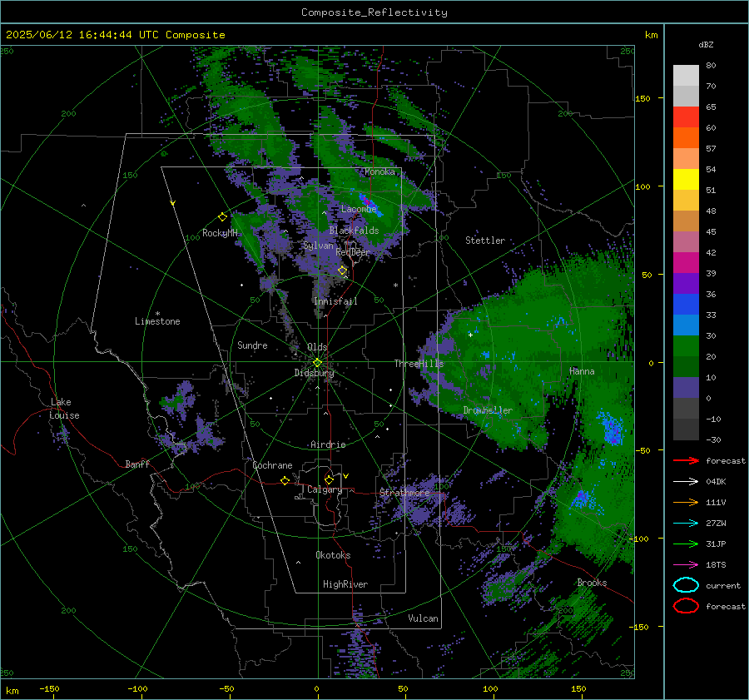Click the white plus marker near Drumheller storm
Screen dimensions: 749x700
(x=470, y=335)
